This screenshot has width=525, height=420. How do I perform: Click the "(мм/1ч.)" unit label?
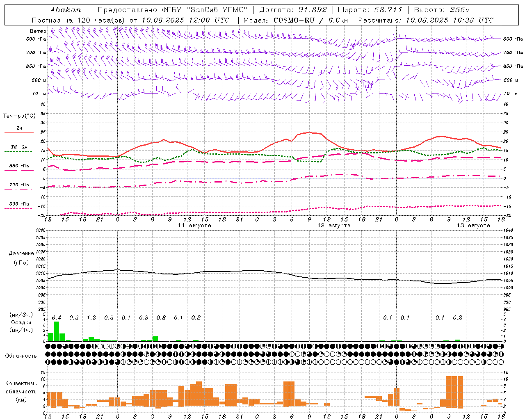pos(21,330)
